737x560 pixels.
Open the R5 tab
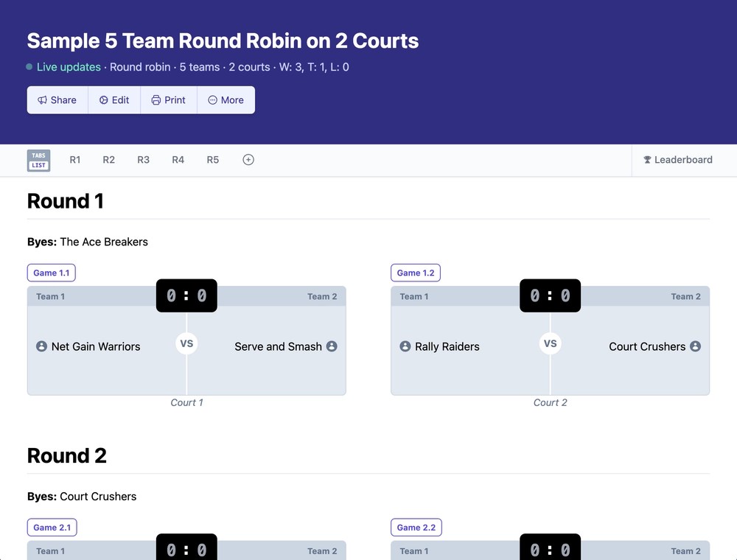pyautogui.click(x=213, y=160)
